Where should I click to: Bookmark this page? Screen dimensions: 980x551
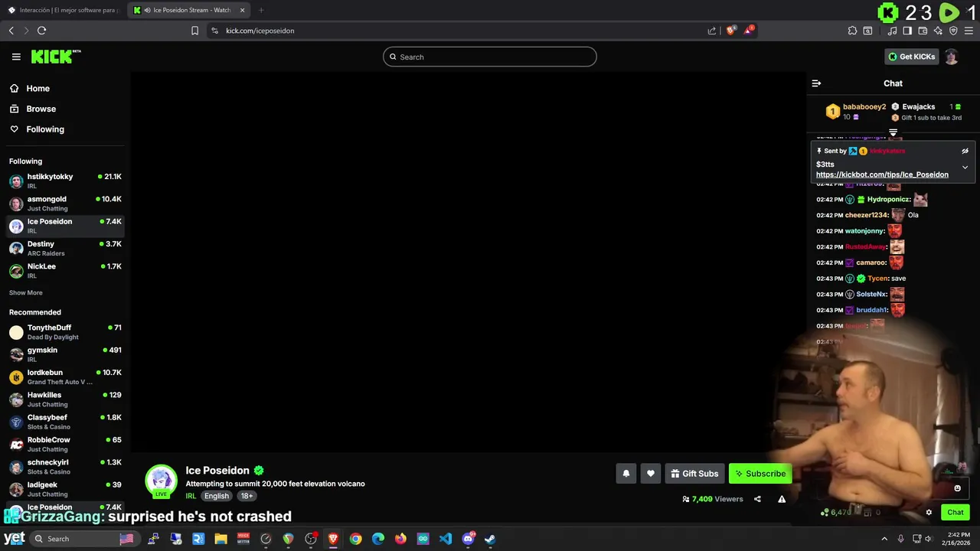point(194,31)
